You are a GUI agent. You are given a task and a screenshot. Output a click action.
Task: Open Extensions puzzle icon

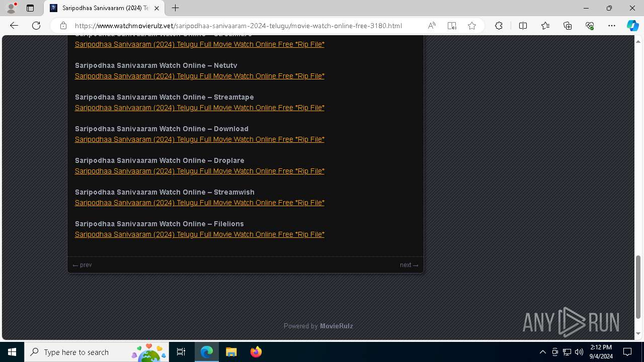point(499,26)
